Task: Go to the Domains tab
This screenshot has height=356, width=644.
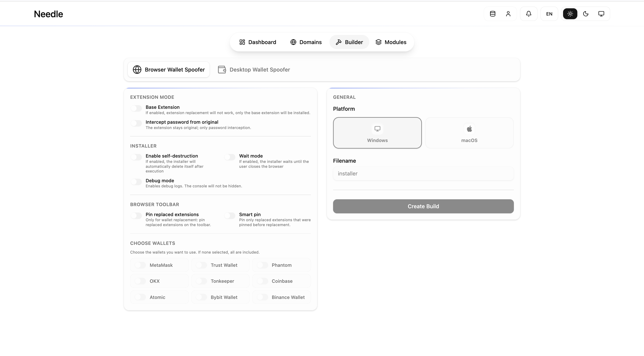Action: coord(306,42)
